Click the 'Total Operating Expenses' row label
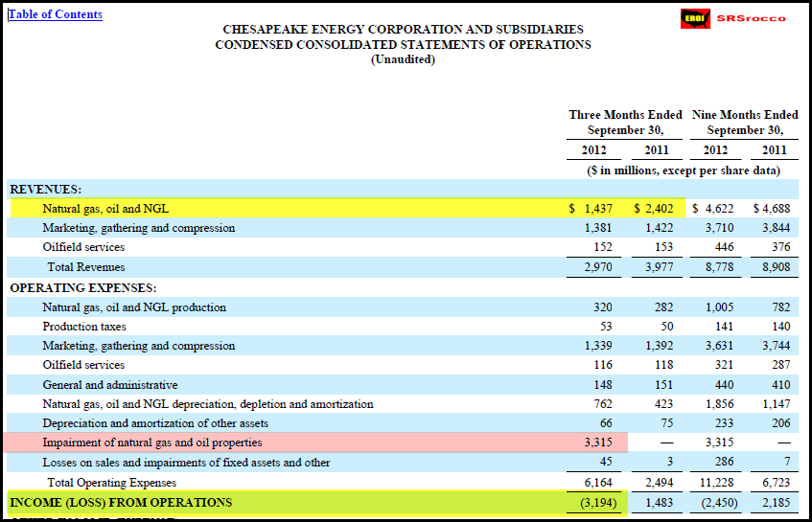 [x=112, y=483]
